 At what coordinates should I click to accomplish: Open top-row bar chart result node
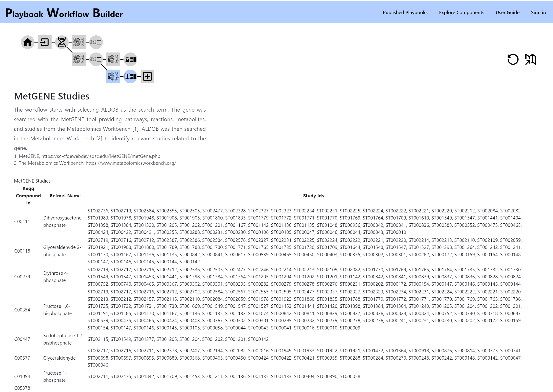click(96, 42)
